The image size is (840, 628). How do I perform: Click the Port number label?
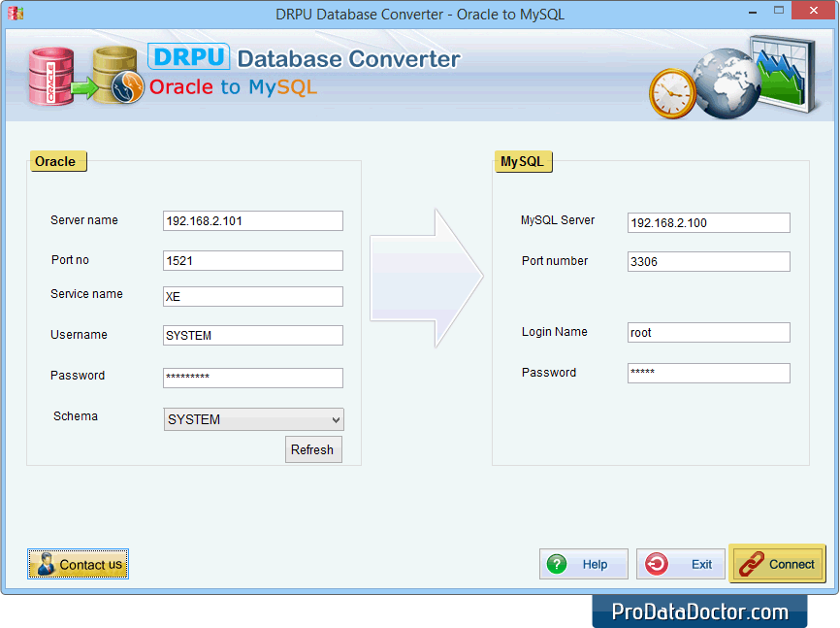pos(555,261)
